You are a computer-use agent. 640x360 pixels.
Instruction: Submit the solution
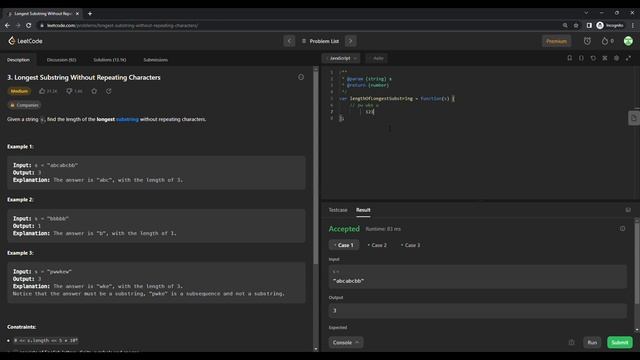pos(620,342)
